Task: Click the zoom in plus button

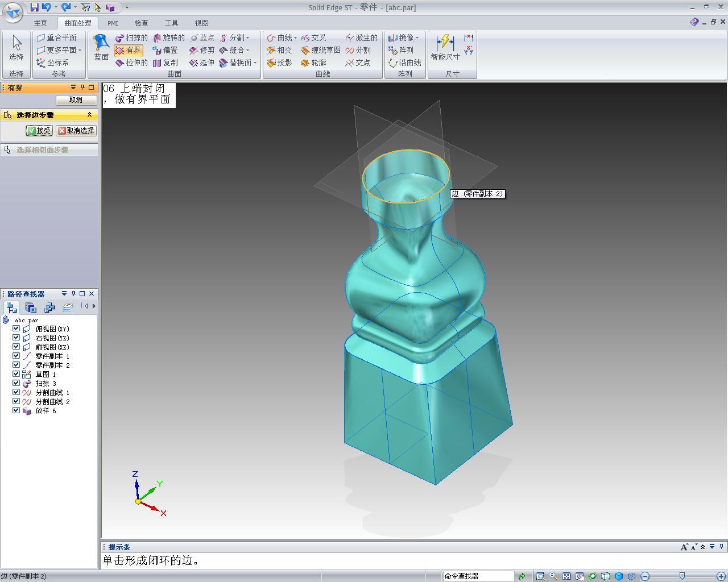Action: [721, 576]
